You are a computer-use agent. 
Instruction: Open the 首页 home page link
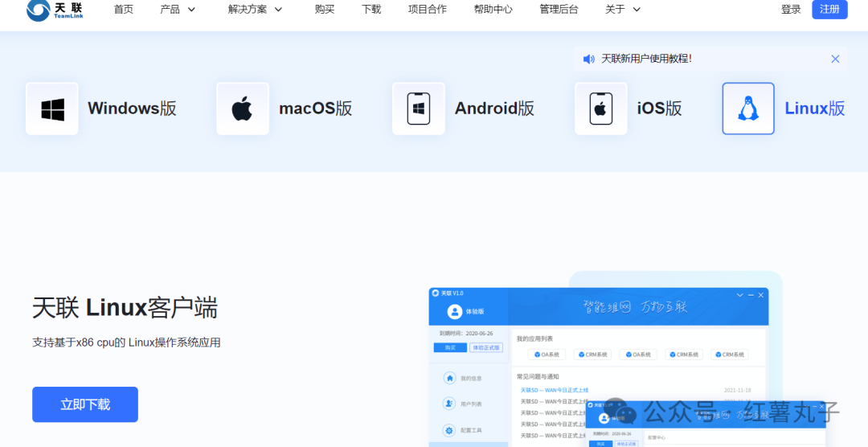pyautogui.click(x=124, y=10)
